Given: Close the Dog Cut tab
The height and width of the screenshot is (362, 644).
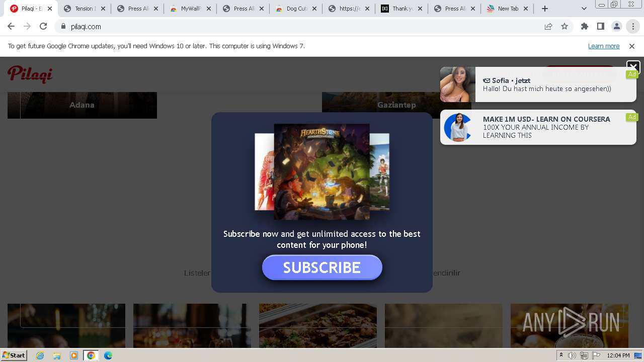Looking at the screenshot, I should [x=314, y=9].
